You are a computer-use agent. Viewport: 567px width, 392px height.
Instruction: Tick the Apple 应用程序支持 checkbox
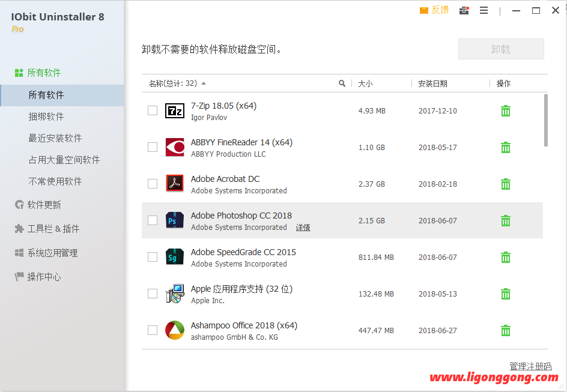153,294
